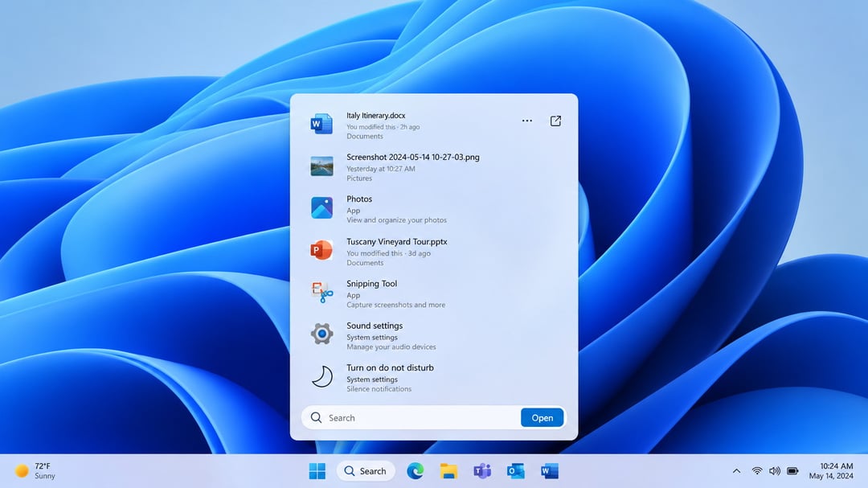868x488 pixels.
Task: Click the Wi-Fi icon in the system tray
Action: [x=757, y=471]
